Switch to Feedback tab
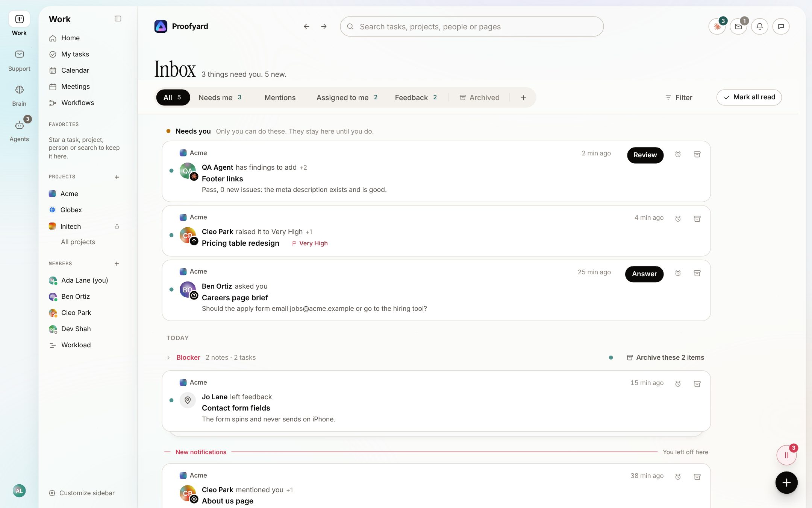 pyautogui.click(x=416, y=97)
